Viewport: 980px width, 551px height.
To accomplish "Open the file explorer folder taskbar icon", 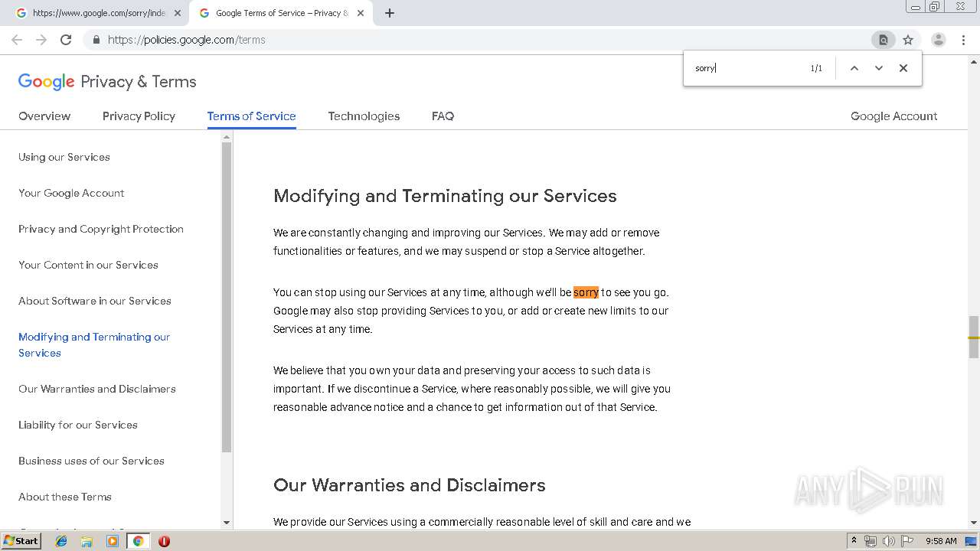I will pyautogui.click(x=87, y=541).
